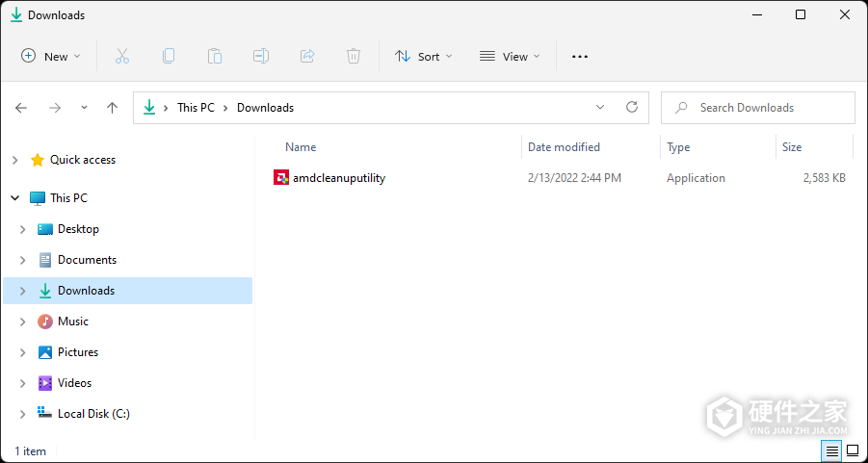The width and height of the screenshot is (868, 463).
Task: Click the Paste clipboard icon
Action: (x=215, y=56)
